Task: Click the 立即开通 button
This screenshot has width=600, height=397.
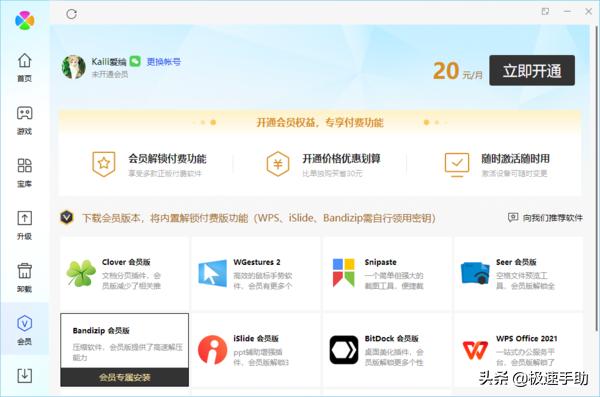Action: click(x=532, y=70)
